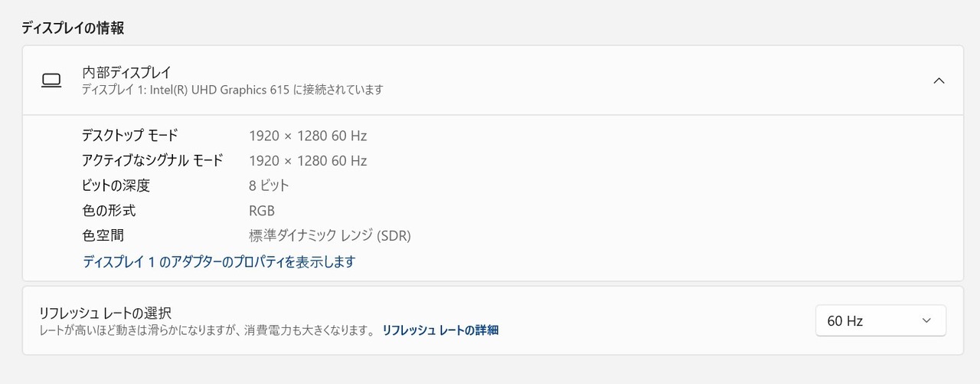980x384 pixels.
Task: Click the ディスプレイの情報 section heading
Action: 73,28
